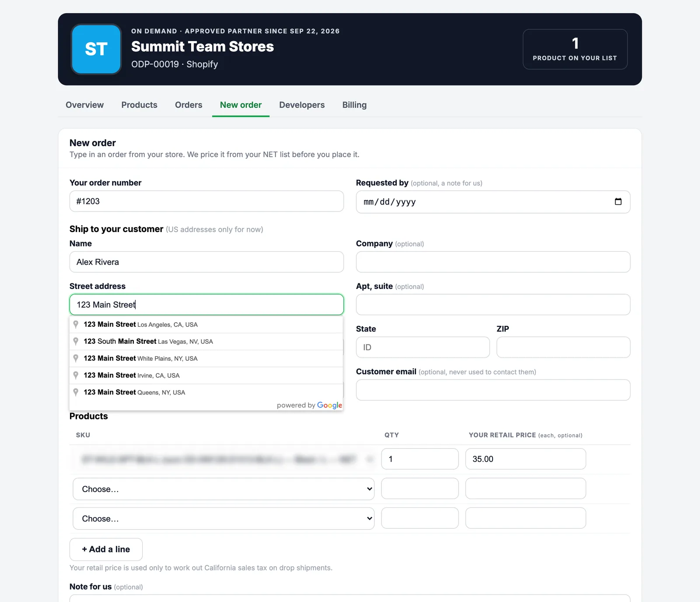This screenshot has height=602, width=700.
Task: Focus the third row retail price field
Action: point(525,518)
